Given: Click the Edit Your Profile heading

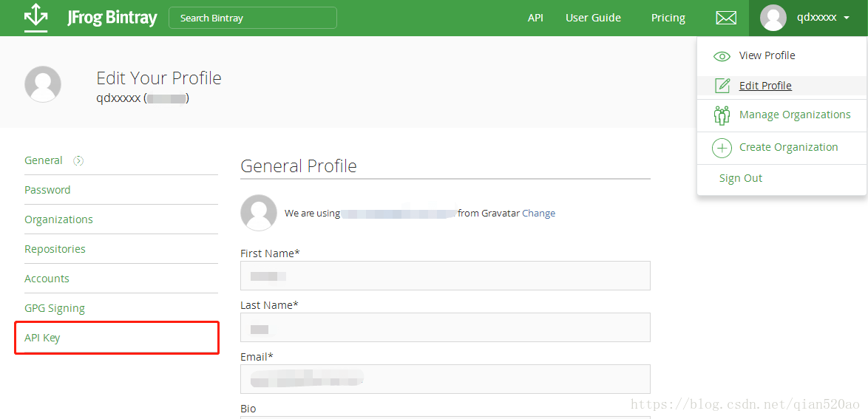Looking at the screenshot, I should [x=159, y=78].
